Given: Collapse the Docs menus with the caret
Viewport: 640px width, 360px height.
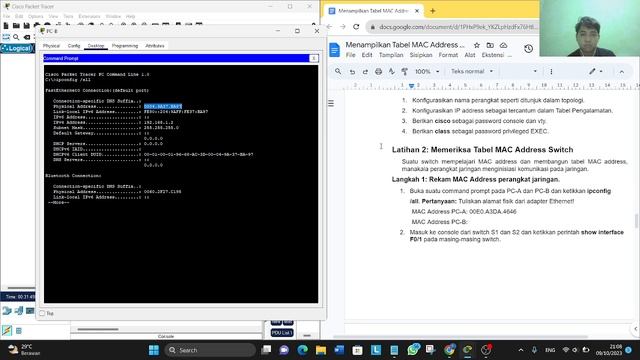Looking at the screenshot, I should tap(622, 72).
